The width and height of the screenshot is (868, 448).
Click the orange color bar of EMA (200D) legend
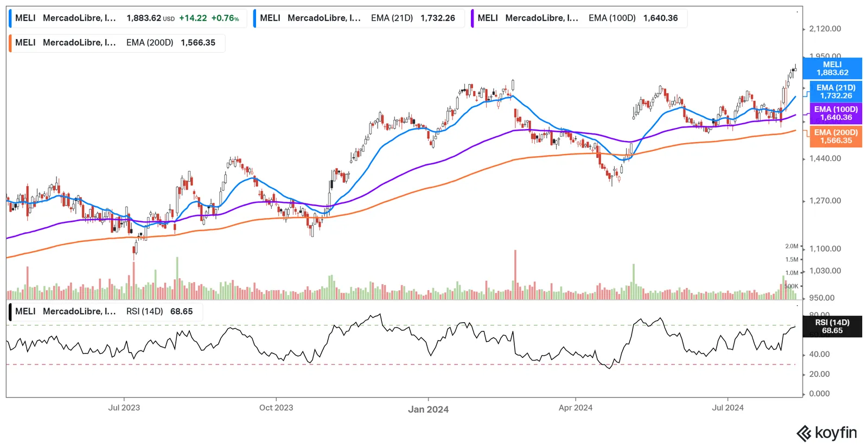tap(10, 43)
